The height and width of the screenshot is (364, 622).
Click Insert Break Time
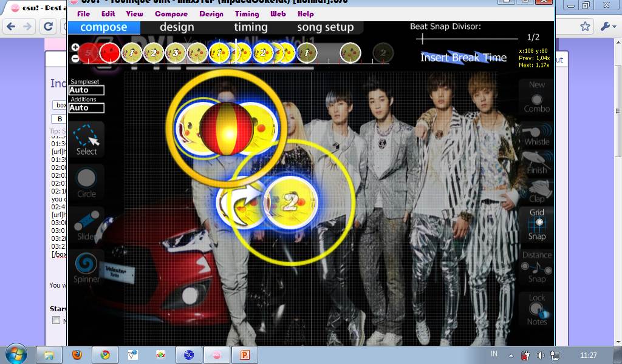coord(463,58)
